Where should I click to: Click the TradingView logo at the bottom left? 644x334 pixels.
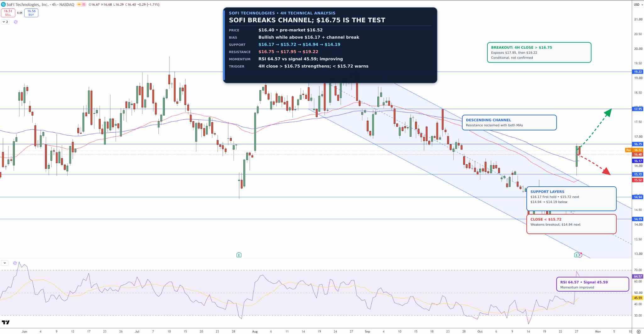click(x=6, y=322)
